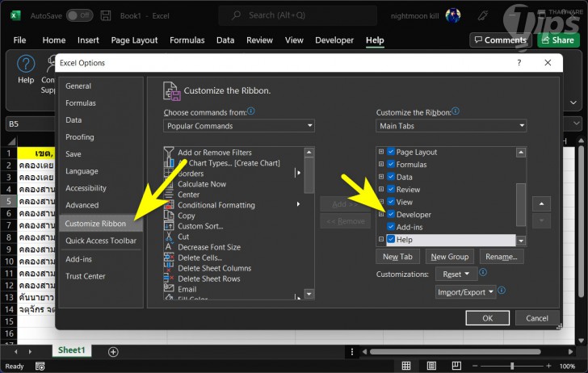Open the Main Tabs dropdown
This screenshot has width=588, height=373.
(x=451, y=126)
